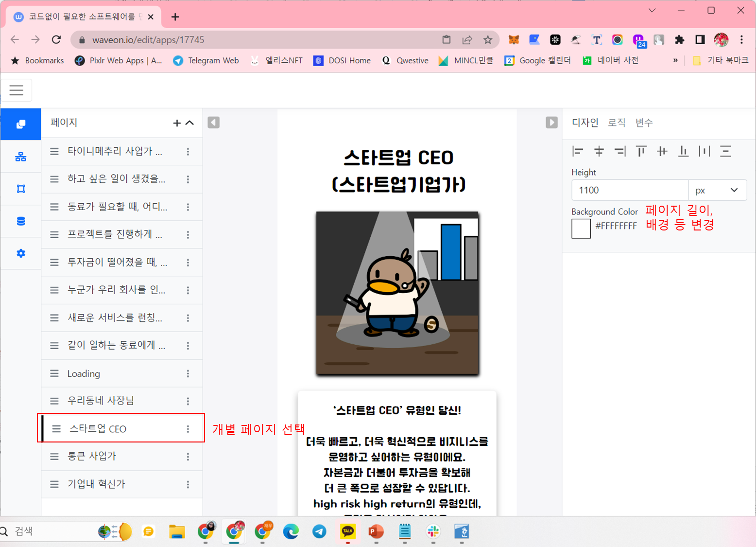Open more options for 기업내 혁신가 page
The image size is (756, 547).
[x=188, y=484]
